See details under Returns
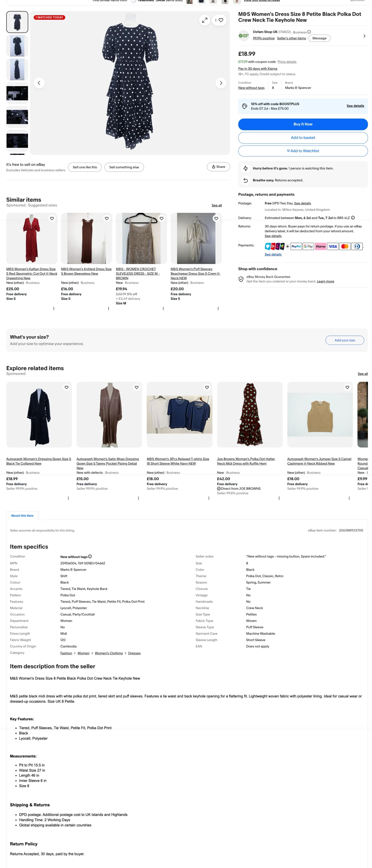372x868 pixels. click(x=273, y=236)
